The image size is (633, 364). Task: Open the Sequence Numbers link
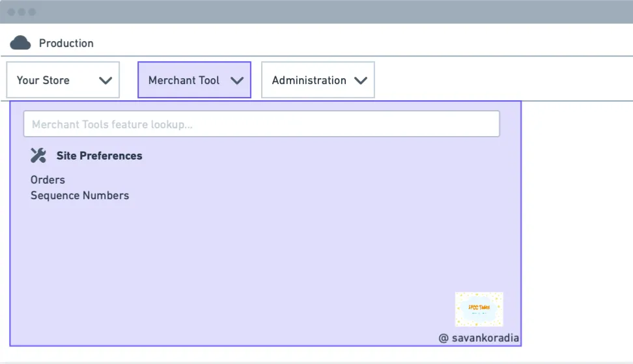(80, 195)
